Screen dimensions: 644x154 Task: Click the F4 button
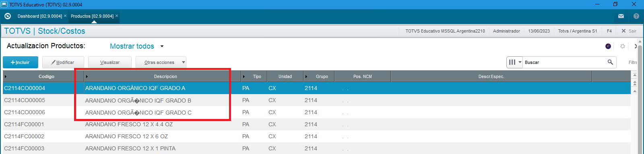point(609,31)
